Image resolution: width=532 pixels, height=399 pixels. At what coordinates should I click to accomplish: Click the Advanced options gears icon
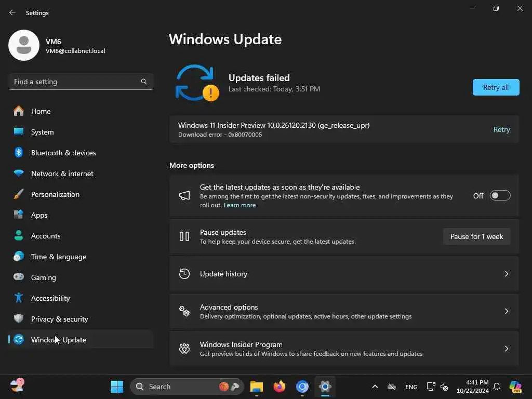[x=184, y=311]
